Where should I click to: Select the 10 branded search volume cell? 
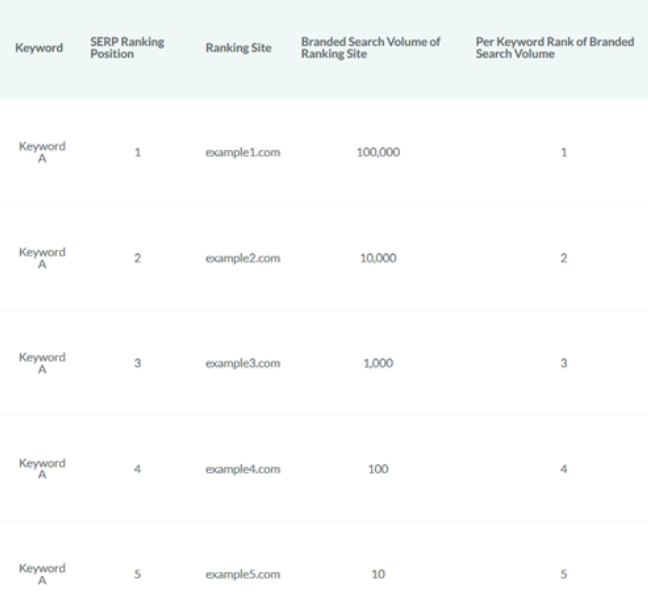point(378,575)
